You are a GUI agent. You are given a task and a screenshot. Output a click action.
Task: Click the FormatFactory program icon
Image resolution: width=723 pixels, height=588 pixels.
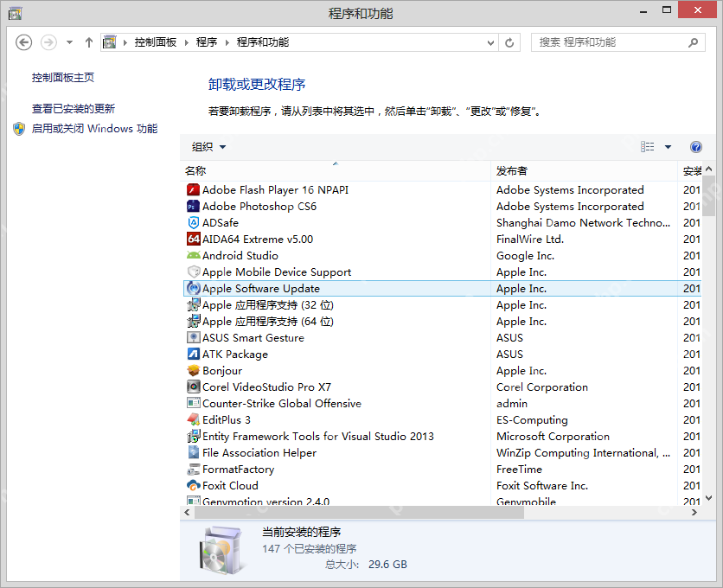(194, 469)
